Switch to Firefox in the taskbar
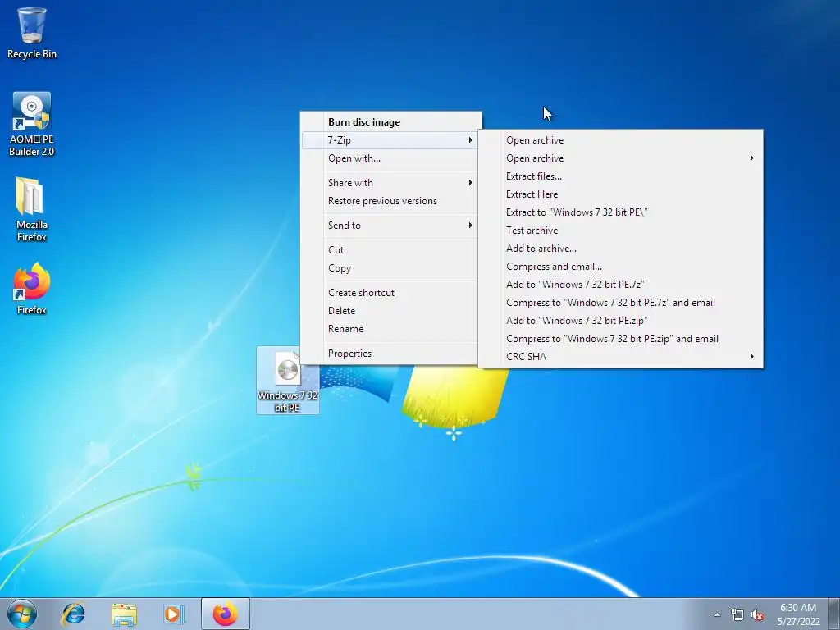Screen dimensions: 840x630 [226, 614]
